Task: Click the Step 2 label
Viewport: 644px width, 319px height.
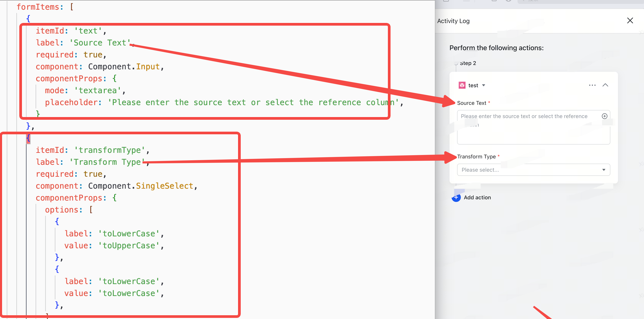Action: (468, 63)
